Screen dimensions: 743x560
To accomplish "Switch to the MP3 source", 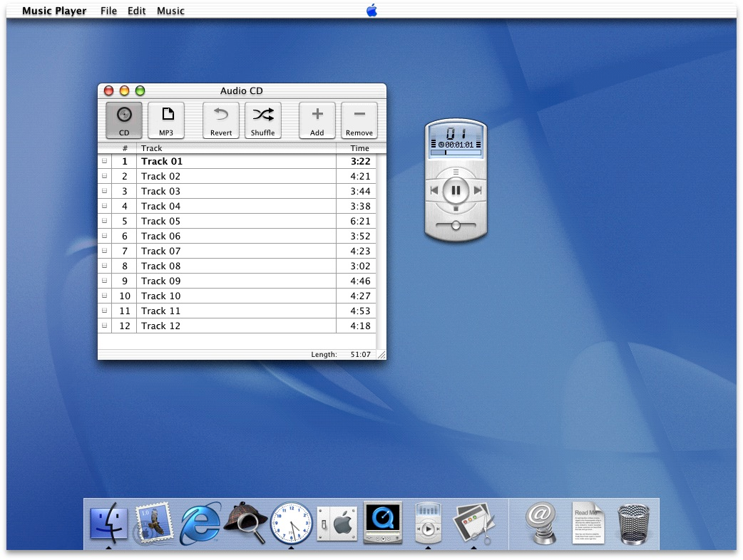I will coord(166,120).
